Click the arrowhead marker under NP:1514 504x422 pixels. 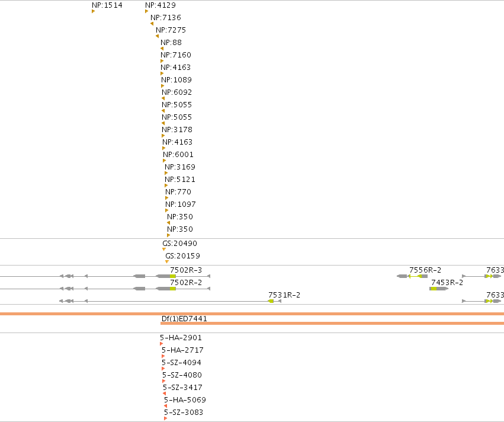93,11
